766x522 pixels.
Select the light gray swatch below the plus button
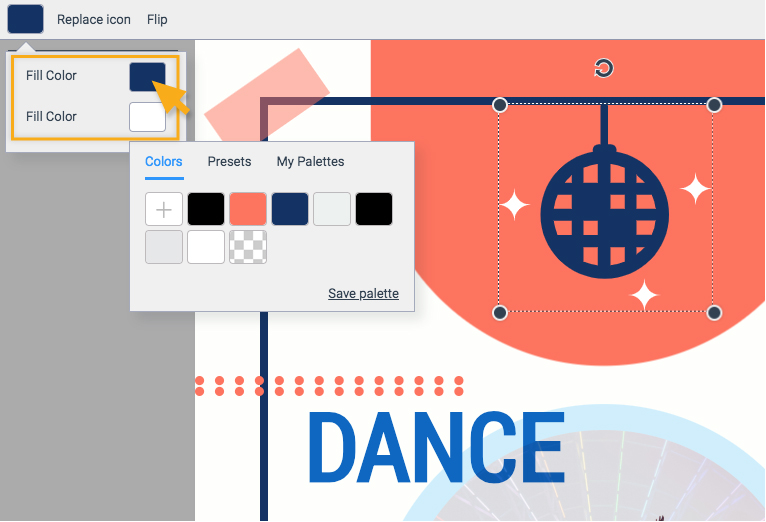pos(164,247)
